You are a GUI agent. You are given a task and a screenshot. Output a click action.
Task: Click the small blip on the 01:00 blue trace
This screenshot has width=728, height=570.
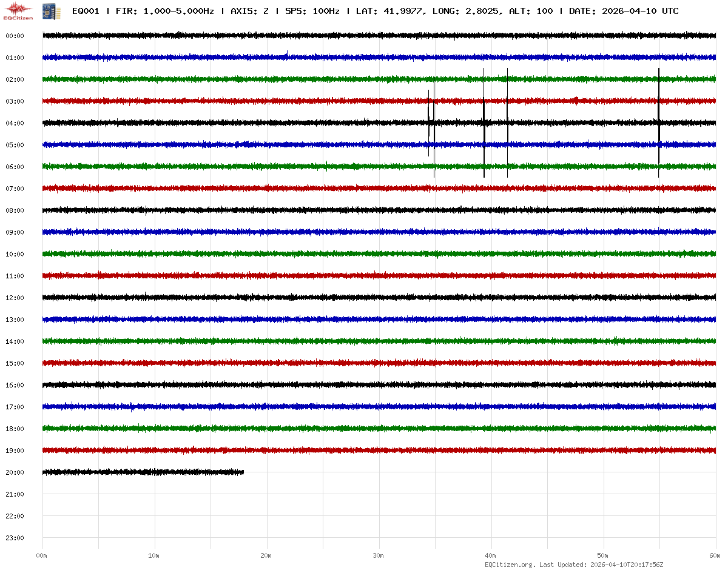287,54
